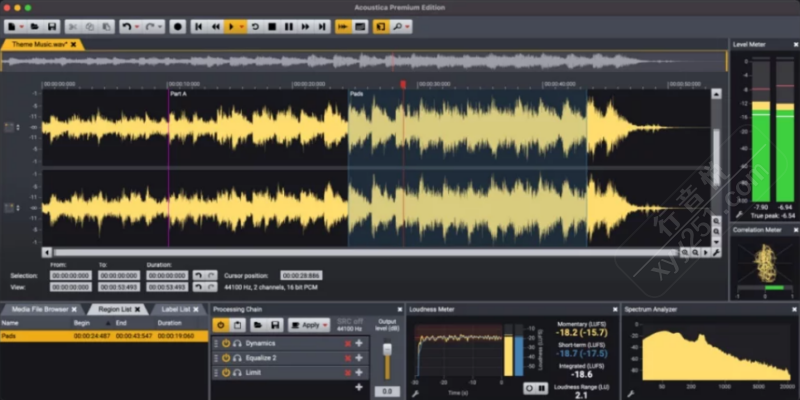Screen dimensions: 800x400
Task: Toggle Loop playback mode
Action: tap(255, 27)
